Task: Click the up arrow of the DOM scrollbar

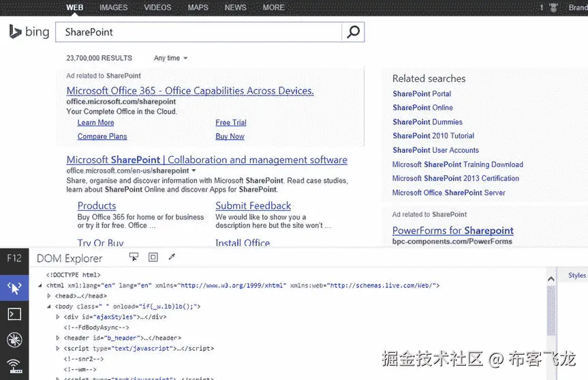Action: click(x=551, y=278)
